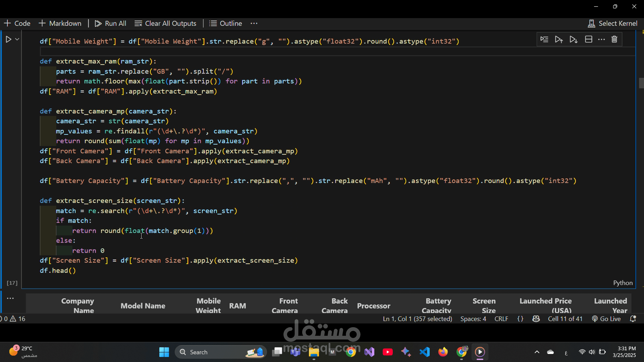Click the Copilot status icon
This screenshot has width=644, height=362.
pyautogui.click(x=536, y=319)
